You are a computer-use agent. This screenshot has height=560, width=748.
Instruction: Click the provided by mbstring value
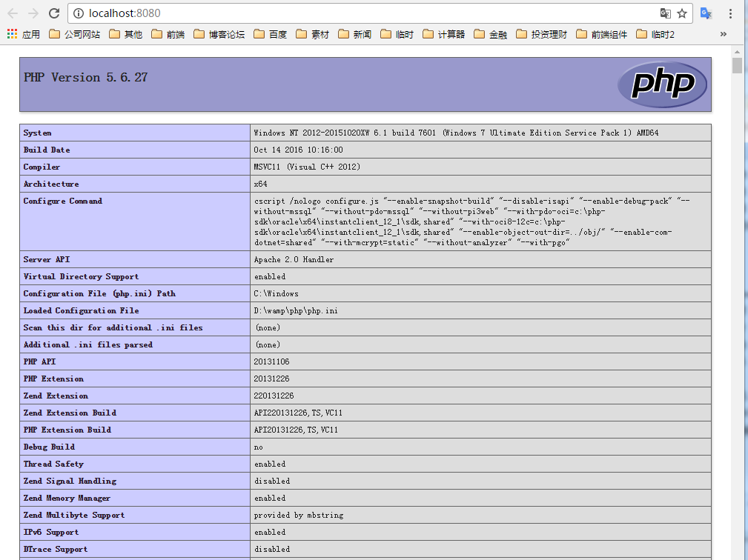pyautogui.click(x=299, y=516)
